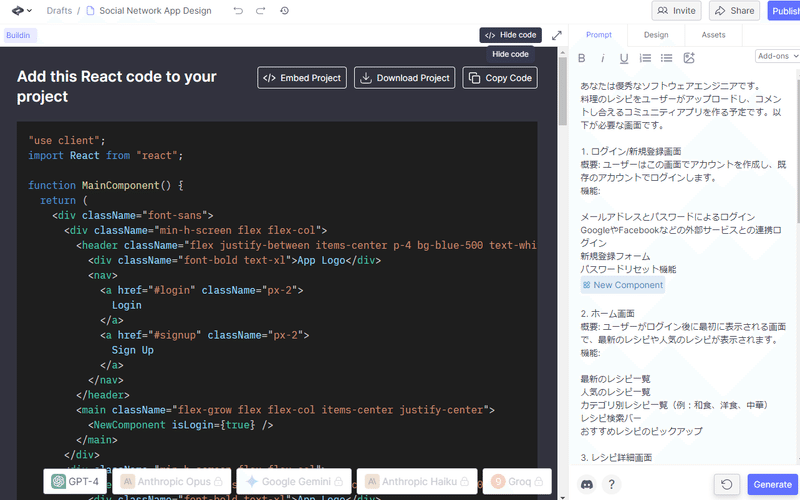Open the Discord community link
This screenshot has width=800, height=500.
(587, 484)
